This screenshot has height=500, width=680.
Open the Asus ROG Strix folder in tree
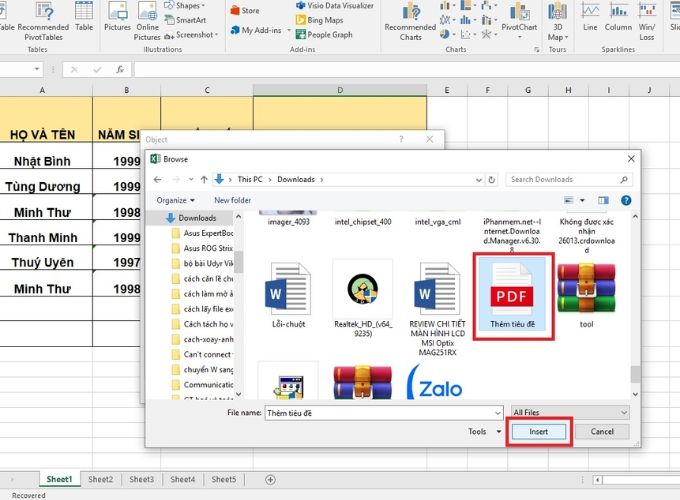(203, 248)
